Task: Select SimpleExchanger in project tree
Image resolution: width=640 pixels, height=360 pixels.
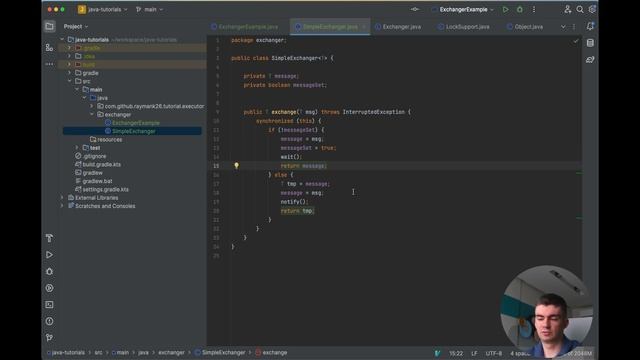Action: coord(132,131)
